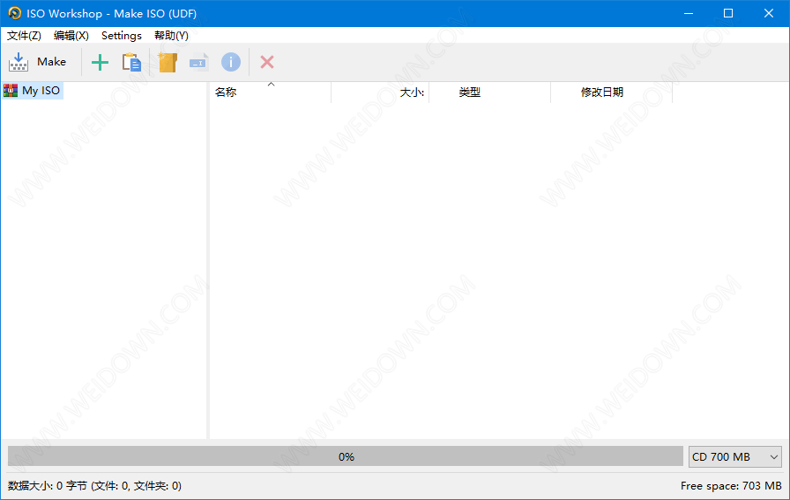This screenshot has height=500, width=790.
Task: Sort by the 名称 column header
Action: 271,92
